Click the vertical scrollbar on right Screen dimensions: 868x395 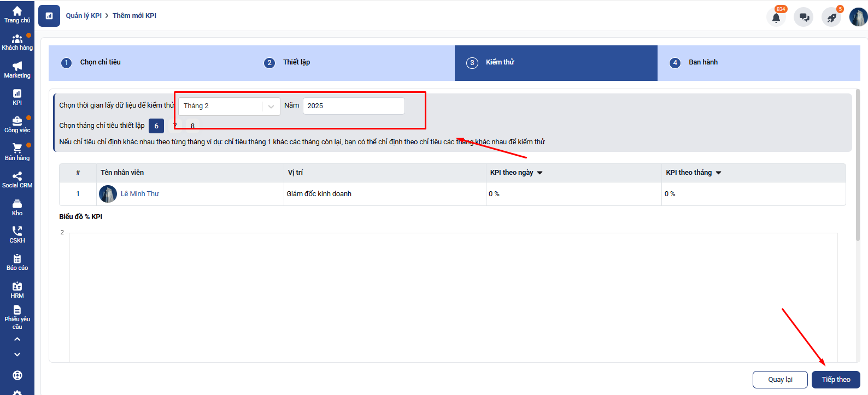pyautogui.click(x=858, y=164)
